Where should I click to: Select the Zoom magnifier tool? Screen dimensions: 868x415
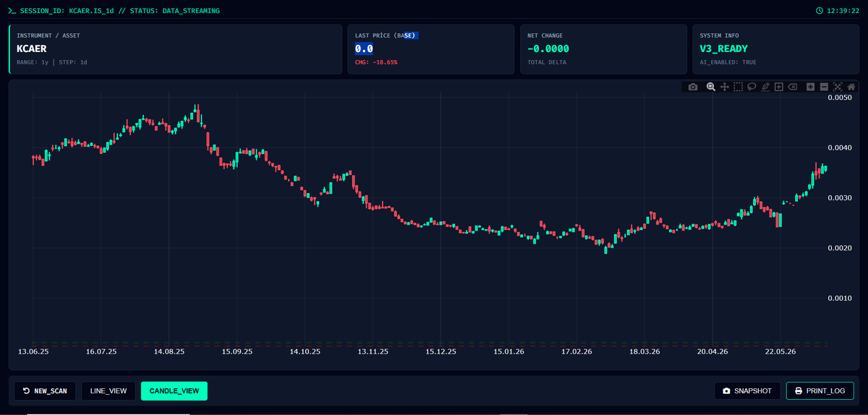point(711,87)
